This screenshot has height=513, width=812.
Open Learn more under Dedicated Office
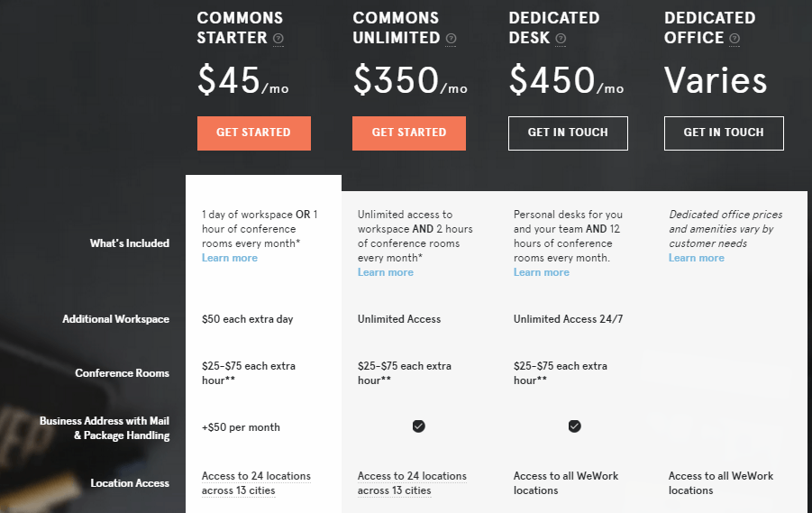[696, 258]
